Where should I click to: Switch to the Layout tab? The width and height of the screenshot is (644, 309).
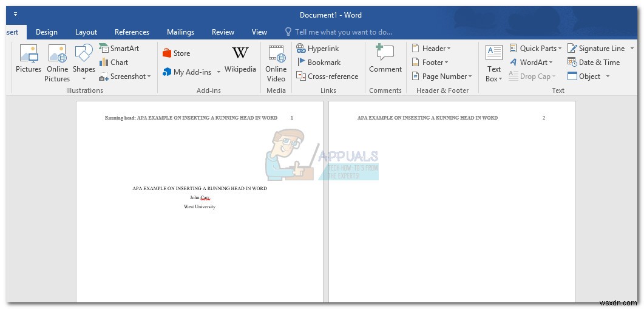coord(86,32)
